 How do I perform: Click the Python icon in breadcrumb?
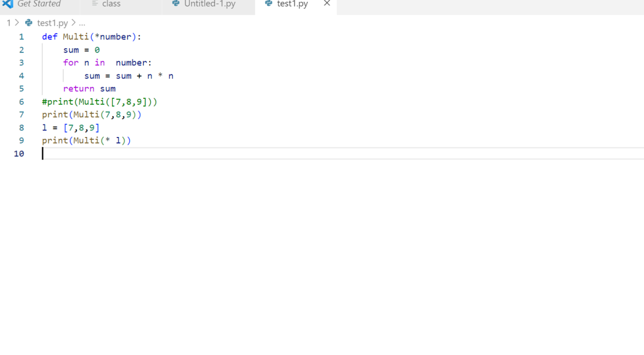coord(29,23)
